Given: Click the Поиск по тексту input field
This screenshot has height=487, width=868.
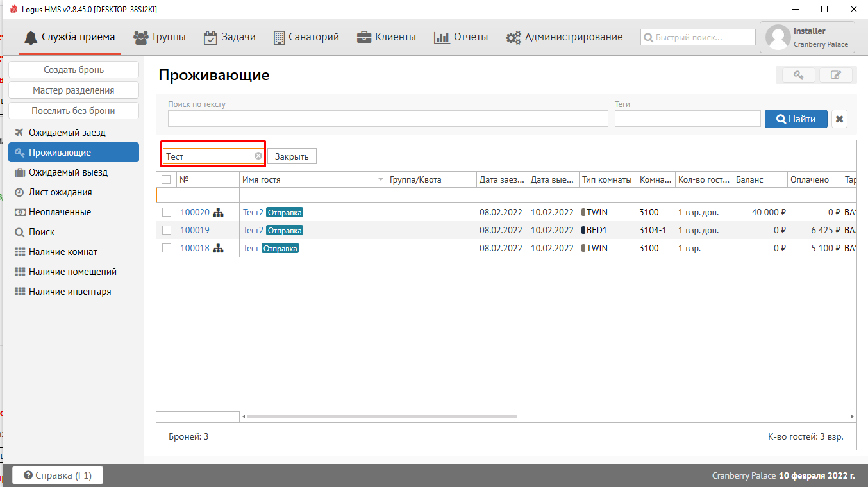Looking at the screenshot, I should coord(387,119).
